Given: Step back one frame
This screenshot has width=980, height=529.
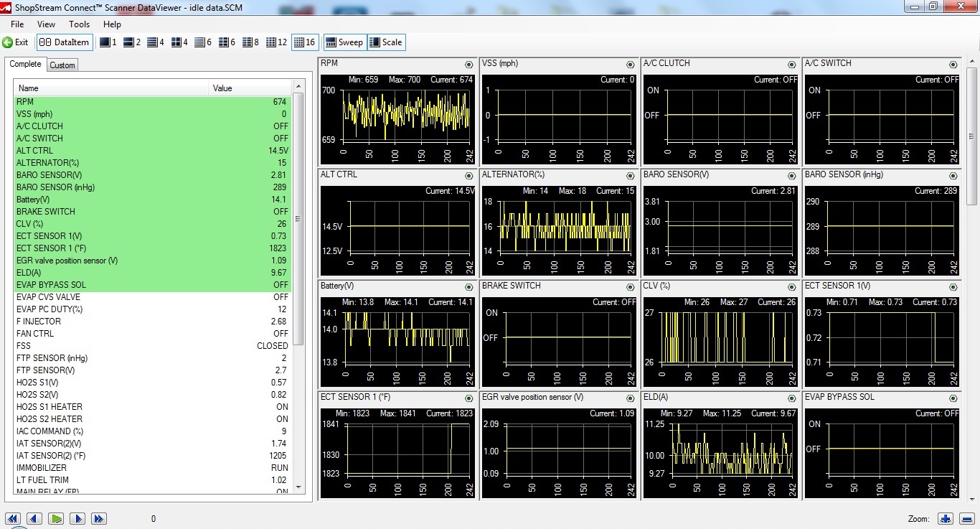Looking at the screenshot, I should click(x=34, y=518).
